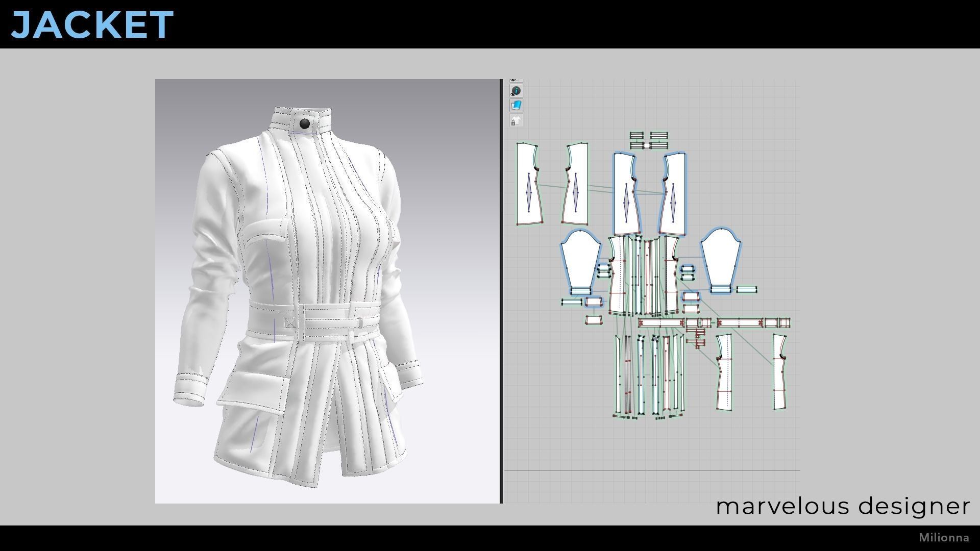Click the black collar button in 3D view
Screen dimensions: 980x551
click(305, 124)
